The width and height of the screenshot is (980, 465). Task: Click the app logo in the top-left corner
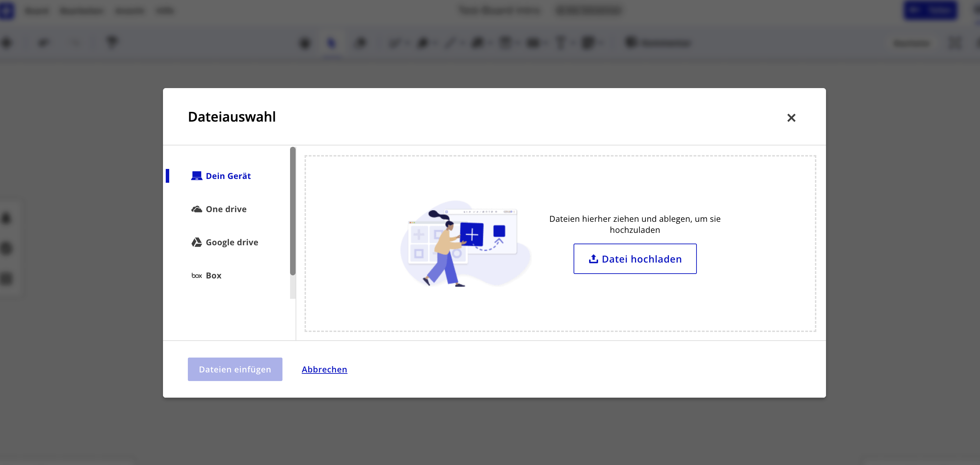pyautogui.click(x=8, y=11)
